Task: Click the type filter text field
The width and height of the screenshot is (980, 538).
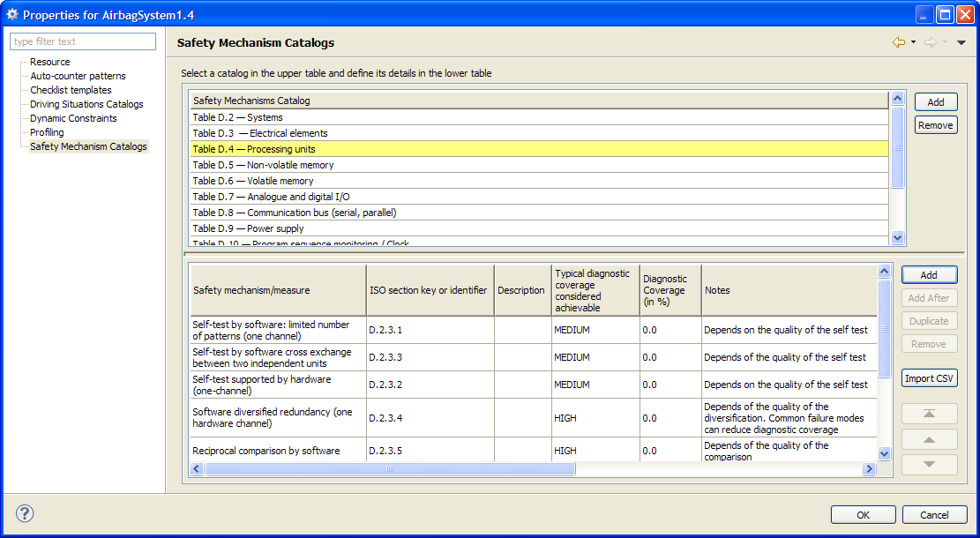Action: [83, 41]
